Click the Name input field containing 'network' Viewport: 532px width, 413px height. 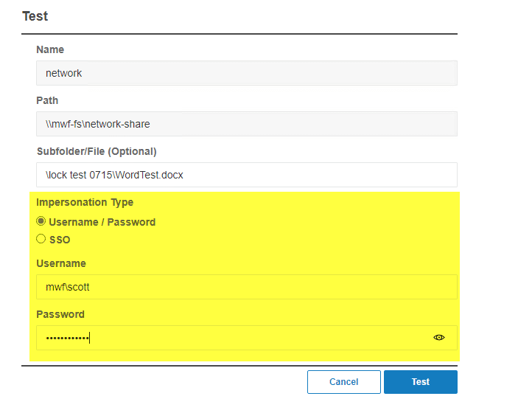(x=246, y=73)
